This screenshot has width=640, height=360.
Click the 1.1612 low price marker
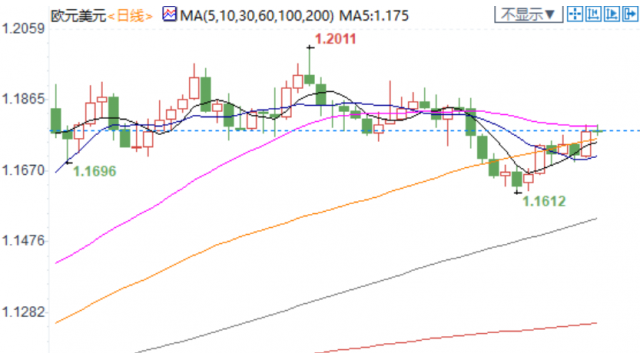point(544,201)
